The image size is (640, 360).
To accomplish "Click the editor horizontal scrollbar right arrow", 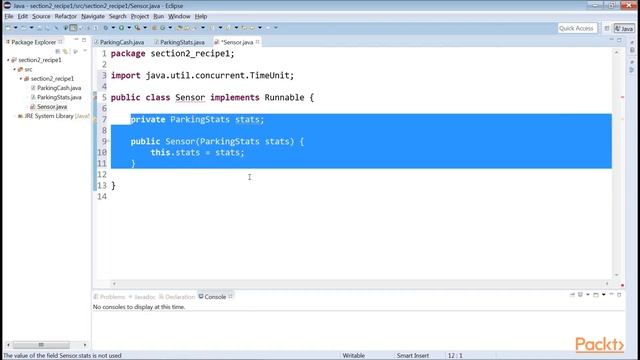I will (x=607, y=283).
